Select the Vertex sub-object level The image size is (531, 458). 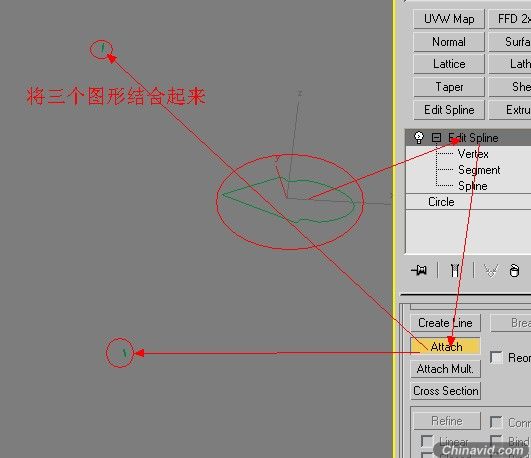pyautogui.click(x=473, y=154)
